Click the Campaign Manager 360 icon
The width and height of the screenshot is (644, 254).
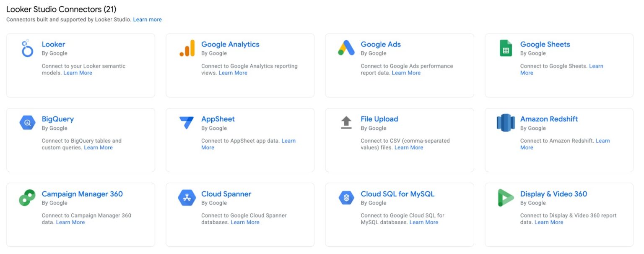coord(27,198)
